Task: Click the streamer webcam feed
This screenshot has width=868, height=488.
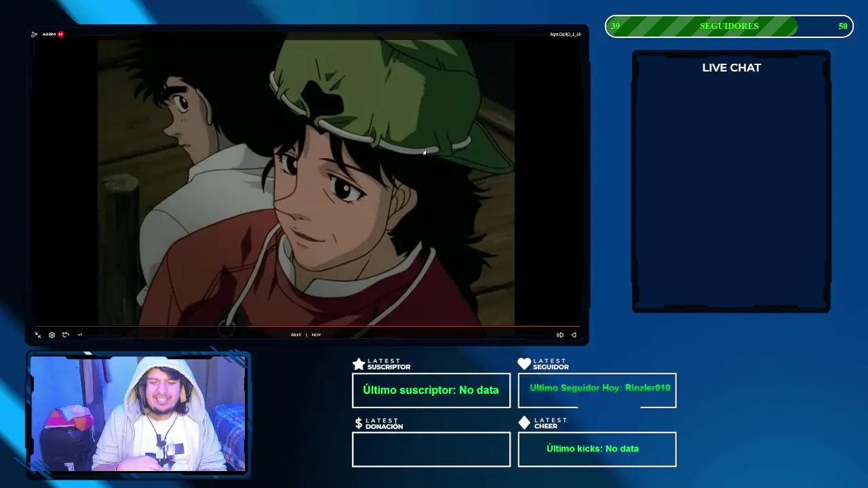Action: click(x=138, y=413)
